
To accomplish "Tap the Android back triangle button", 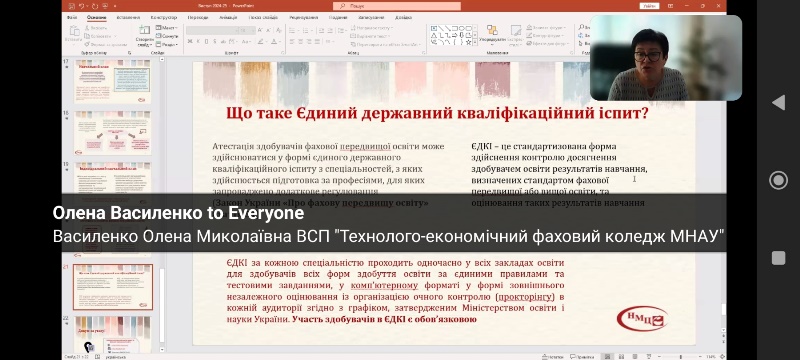I will point(778,102).
